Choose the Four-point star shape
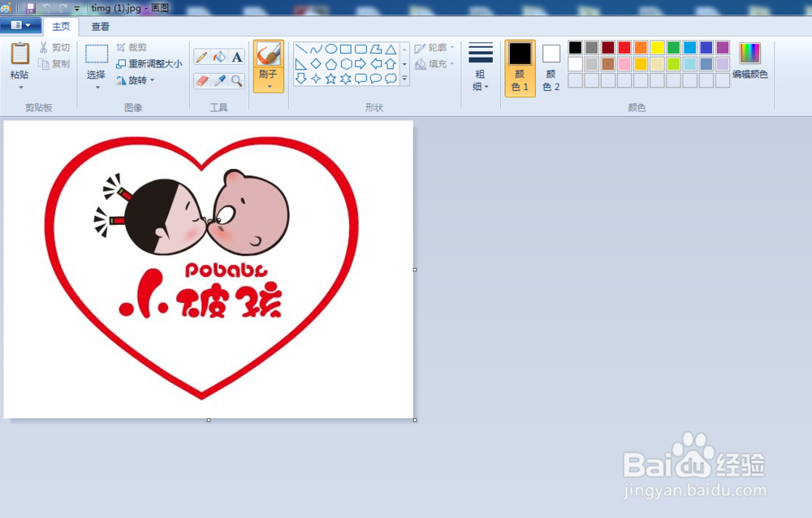The width and height of the screenshot is (812, 518). coord(316,79)
